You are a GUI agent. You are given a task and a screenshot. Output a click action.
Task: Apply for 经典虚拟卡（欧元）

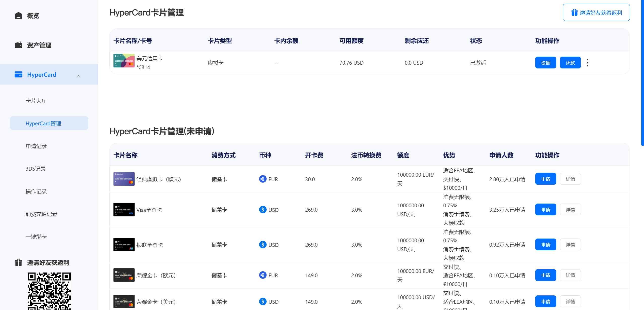[546, 179]
